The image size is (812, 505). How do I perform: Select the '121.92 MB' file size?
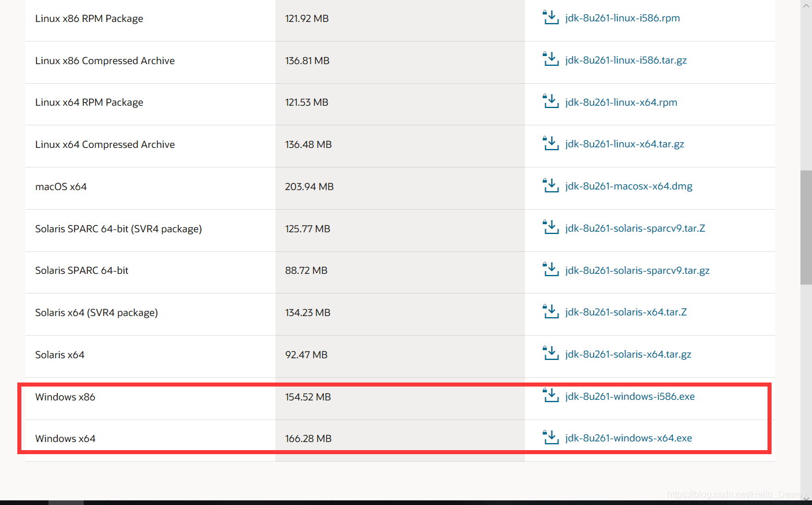click(307, 18)
